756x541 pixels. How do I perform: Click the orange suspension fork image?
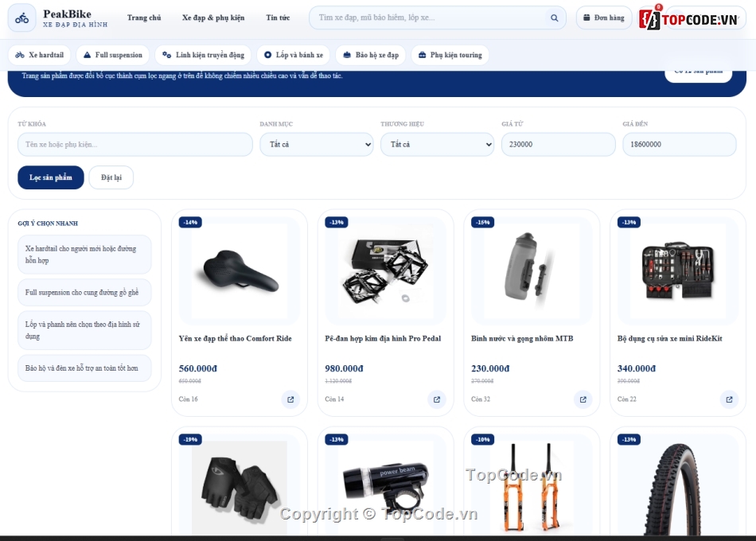532,488
